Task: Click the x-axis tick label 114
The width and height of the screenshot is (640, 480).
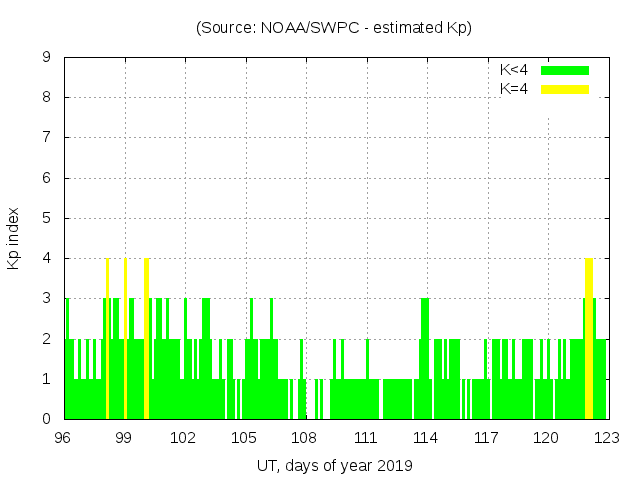Action: click(x=426, y=437)
